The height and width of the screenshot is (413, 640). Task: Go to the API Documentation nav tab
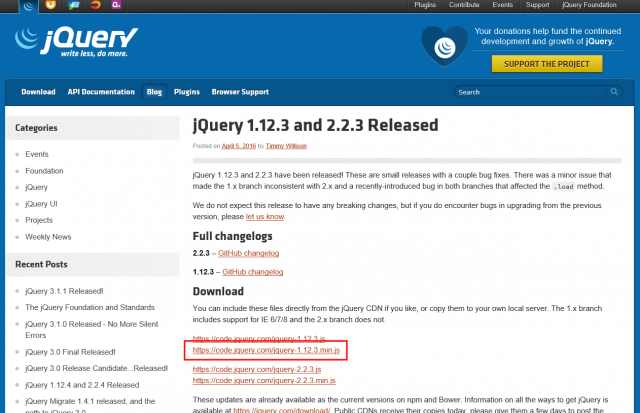[x=101, y=92]
